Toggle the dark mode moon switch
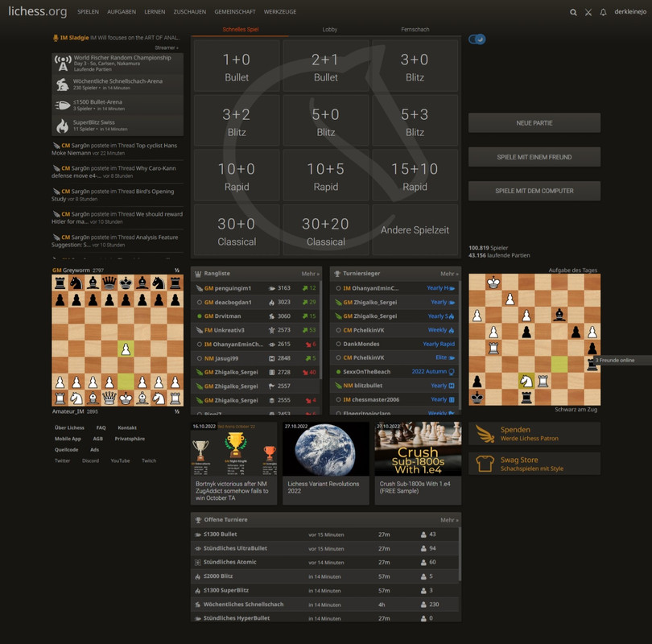 [x=477, y=39]
